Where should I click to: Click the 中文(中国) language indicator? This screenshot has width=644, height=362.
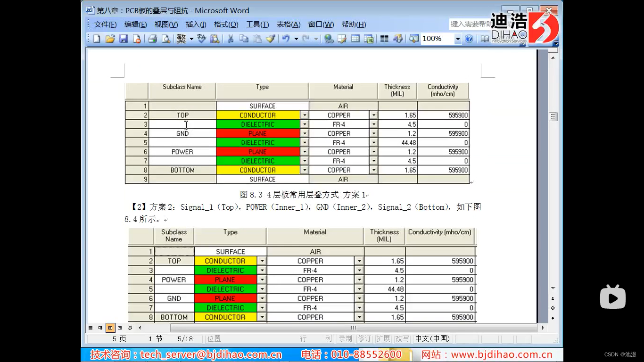[433, 338]
